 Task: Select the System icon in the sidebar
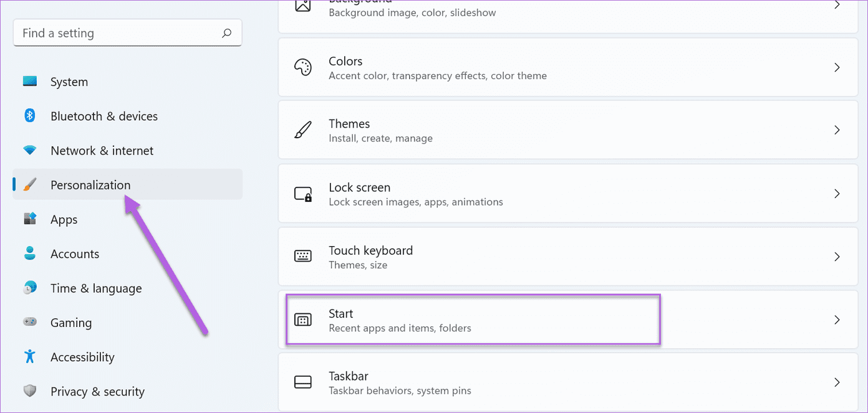[x=30, y=81]
